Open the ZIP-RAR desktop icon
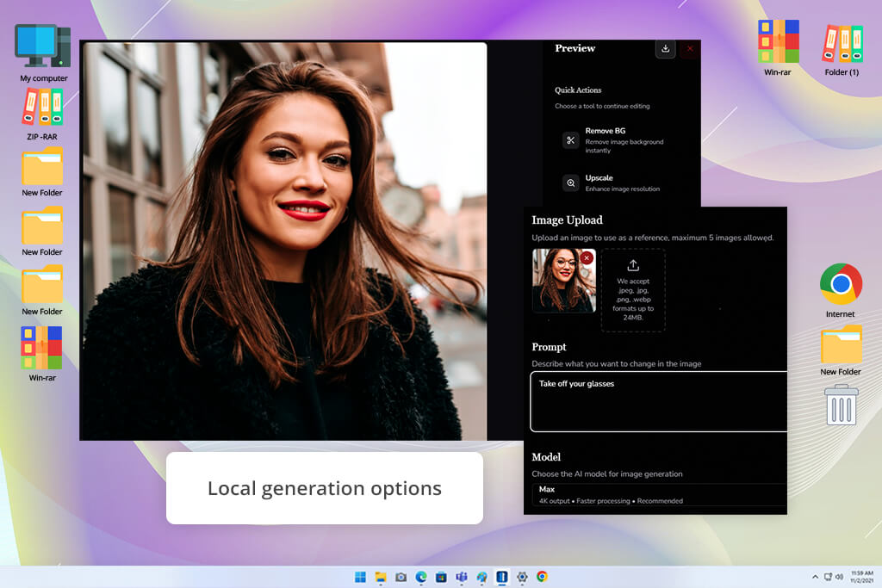Viewport: 882px width, 588px height. [42, 115]
